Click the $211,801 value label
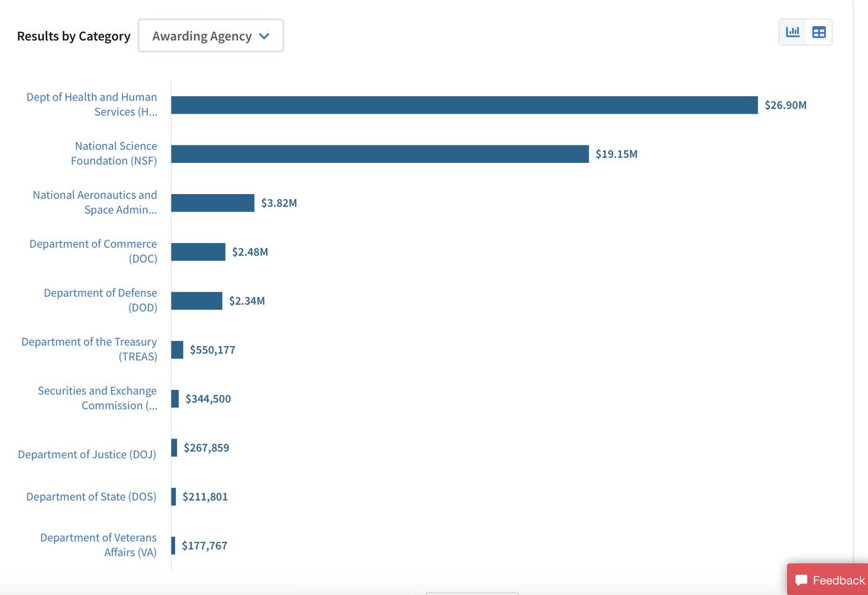 point(205,497)
